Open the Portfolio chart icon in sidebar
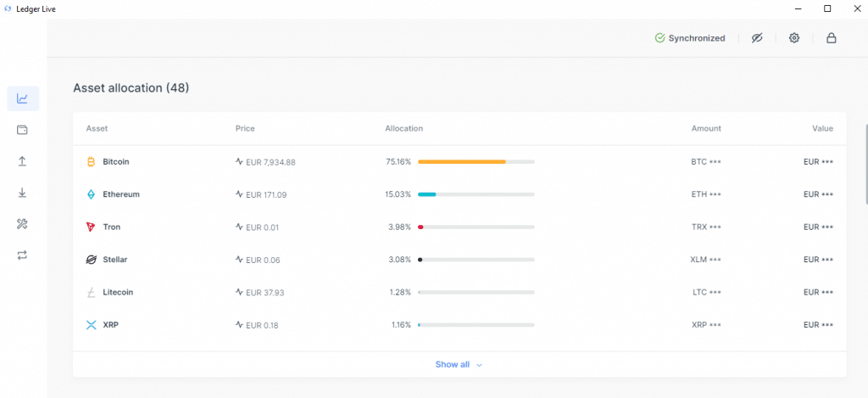 (22, 98)
